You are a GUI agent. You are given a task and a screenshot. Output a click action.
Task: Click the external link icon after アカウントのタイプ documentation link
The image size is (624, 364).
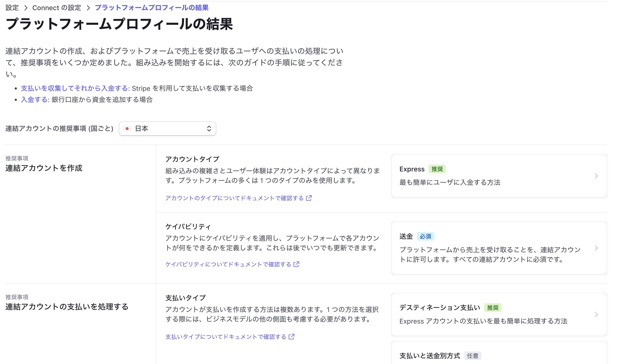[309, 198]
